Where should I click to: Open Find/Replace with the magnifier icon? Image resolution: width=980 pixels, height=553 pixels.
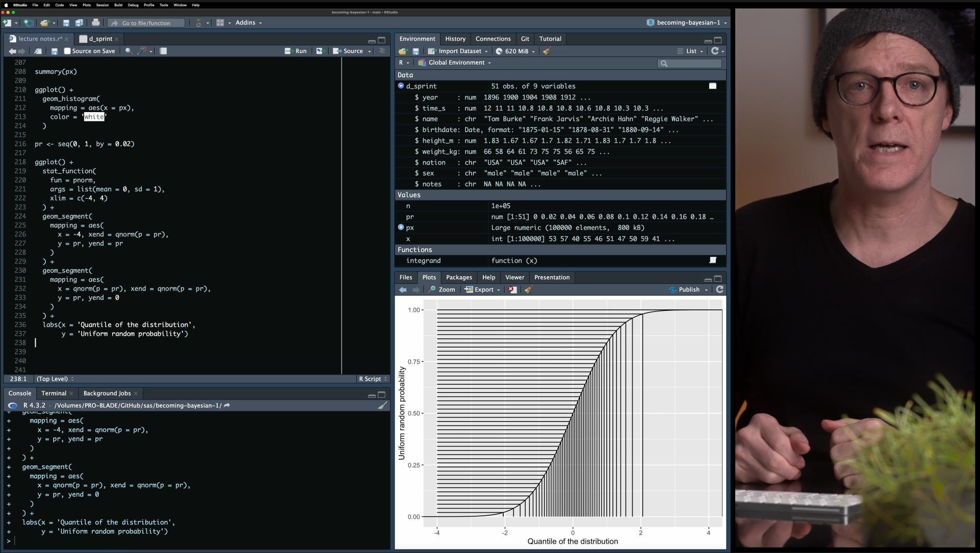click(x=129, y=51)
